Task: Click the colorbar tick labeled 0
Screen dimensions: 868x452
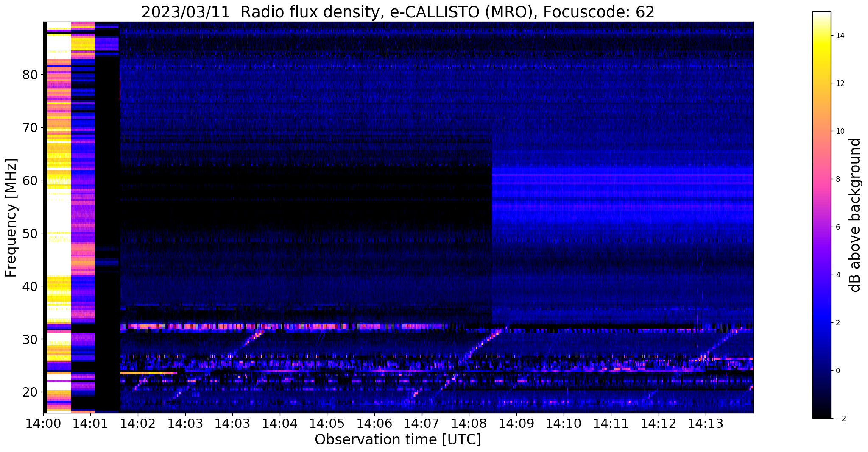Action: click(x=837, y=371)
